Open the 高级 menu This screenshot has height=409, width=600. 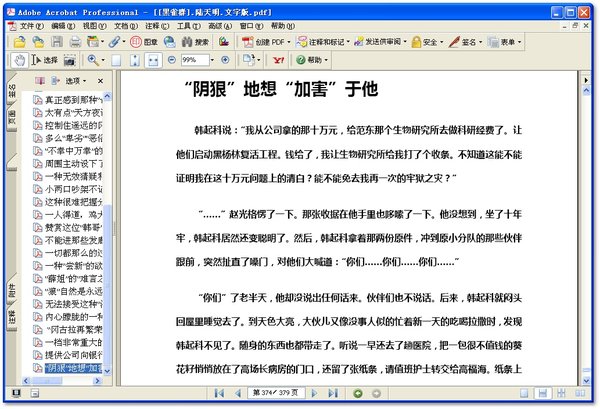point(220,26)
